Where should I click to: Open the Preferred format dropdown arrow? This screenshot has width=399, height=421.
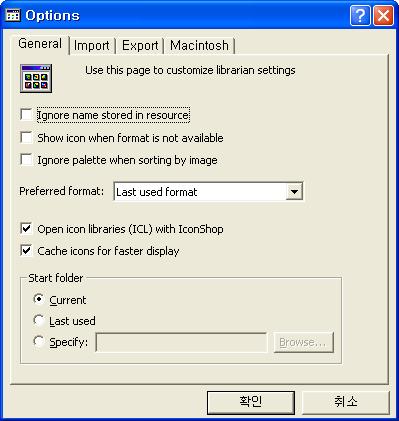pos(294,191)
